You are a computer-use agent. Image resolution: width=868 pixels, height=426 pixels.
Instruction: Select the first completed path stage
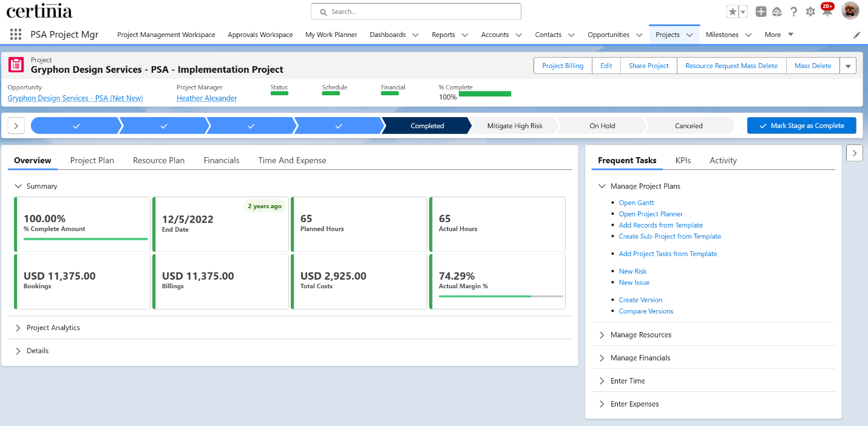coord(75,126)
